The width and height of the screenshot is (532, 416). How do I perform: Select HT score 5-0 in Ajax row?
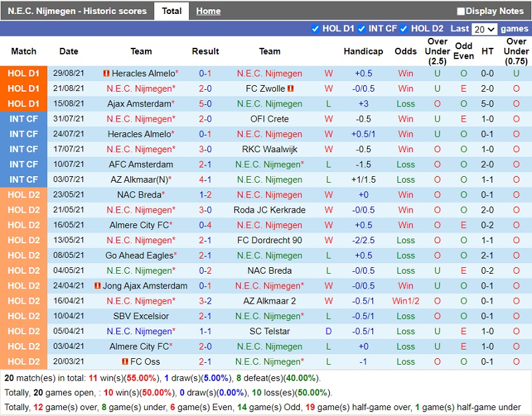click(x=487, y=104)
